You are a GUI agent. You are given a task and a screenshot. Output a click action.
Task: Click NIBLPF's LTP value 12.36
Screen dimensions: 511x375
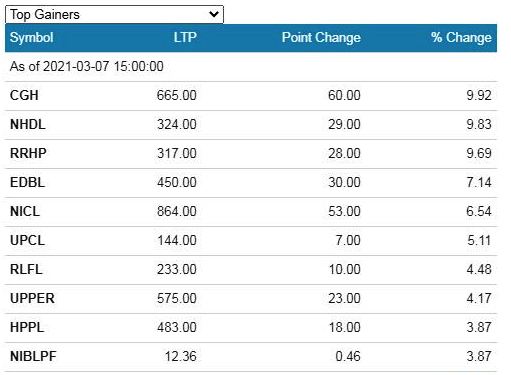[x=181, y=356]
